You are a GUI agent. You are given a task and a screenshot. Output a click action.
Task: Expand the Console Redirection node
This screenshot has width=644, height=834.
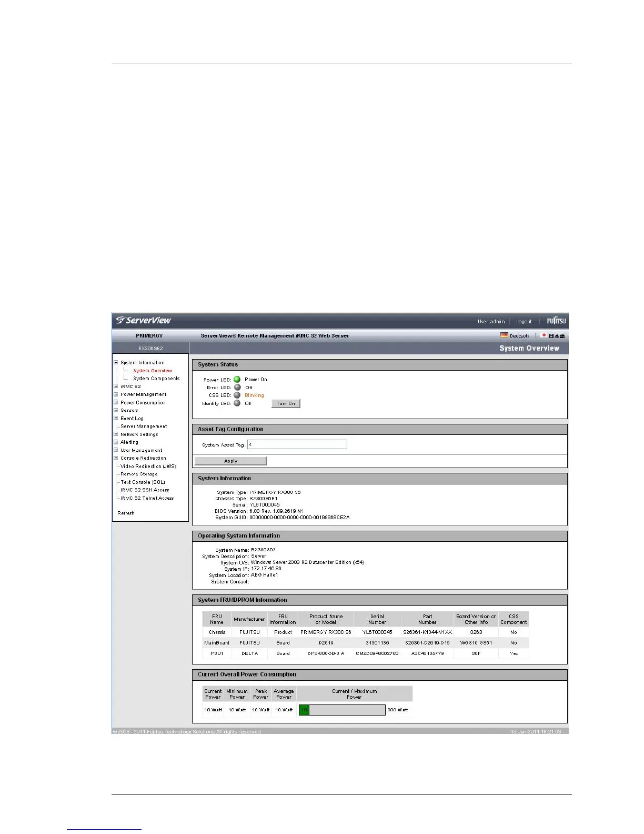[116, 458]
